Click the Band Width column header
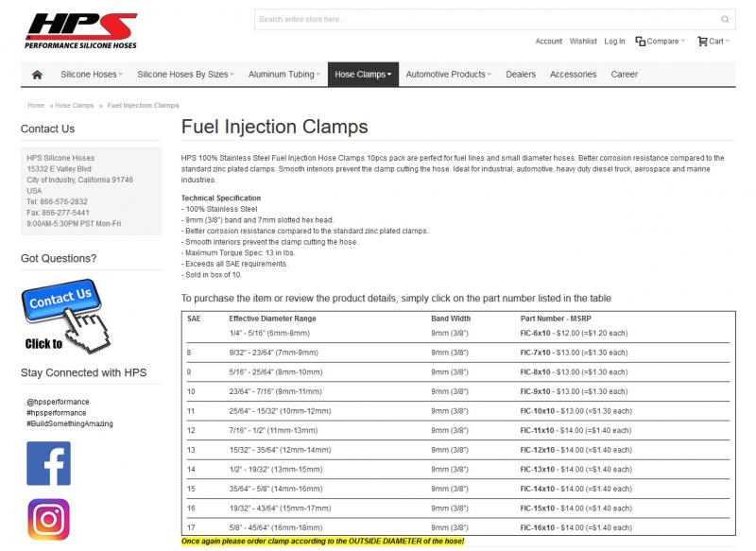 451,319
